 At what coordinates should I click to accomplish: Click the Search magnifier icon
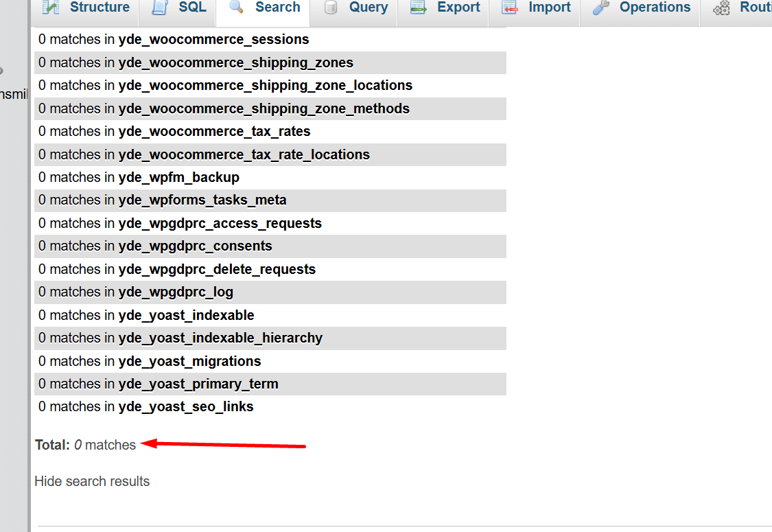click(237, 7)
